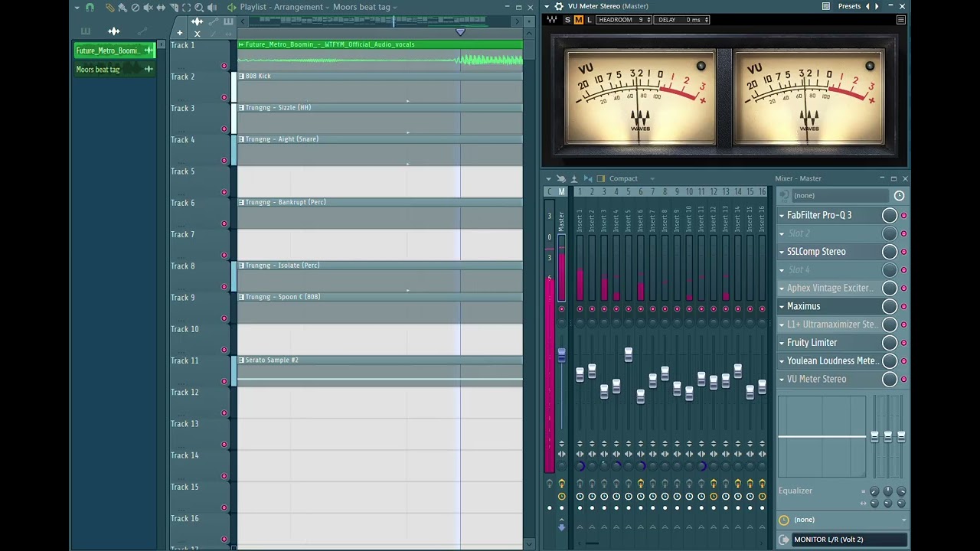Viewport: 980px width, 551px height.
Task: Select the Moors beat tag clip in picker
Action: click(115, 70)
